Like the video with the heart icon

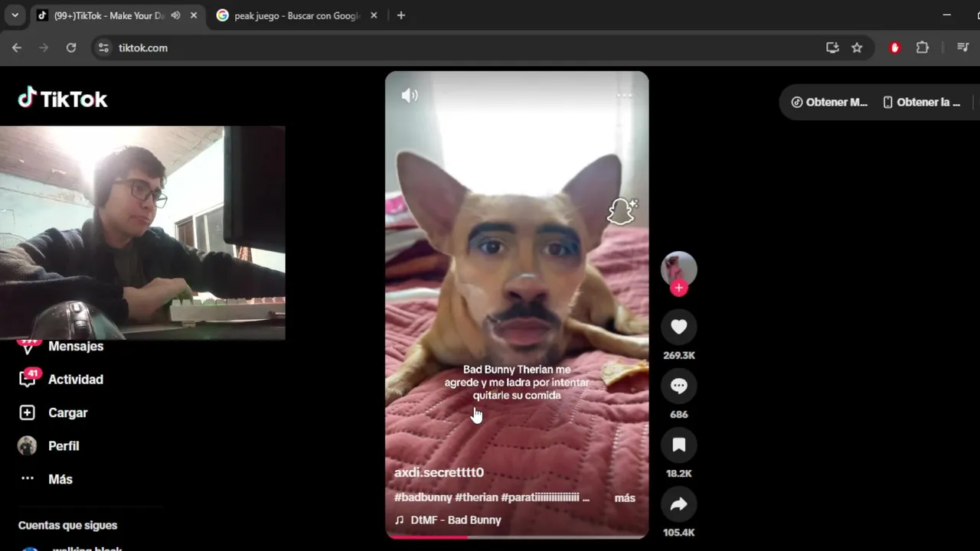(678, 328)
